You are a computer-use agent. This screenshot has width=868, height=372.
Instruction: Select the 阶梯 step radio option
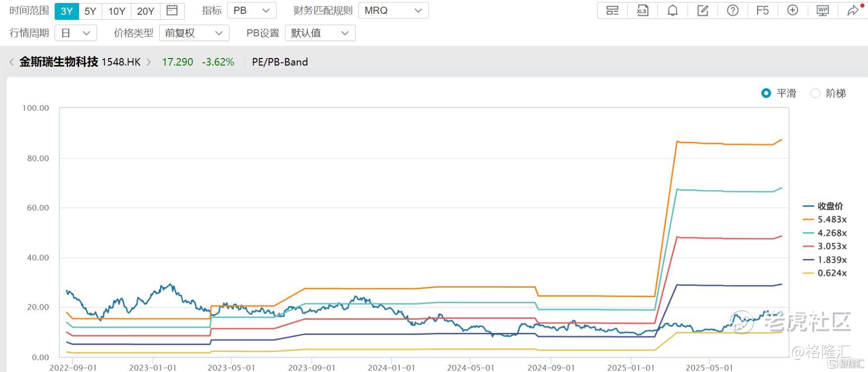[815, 93]
